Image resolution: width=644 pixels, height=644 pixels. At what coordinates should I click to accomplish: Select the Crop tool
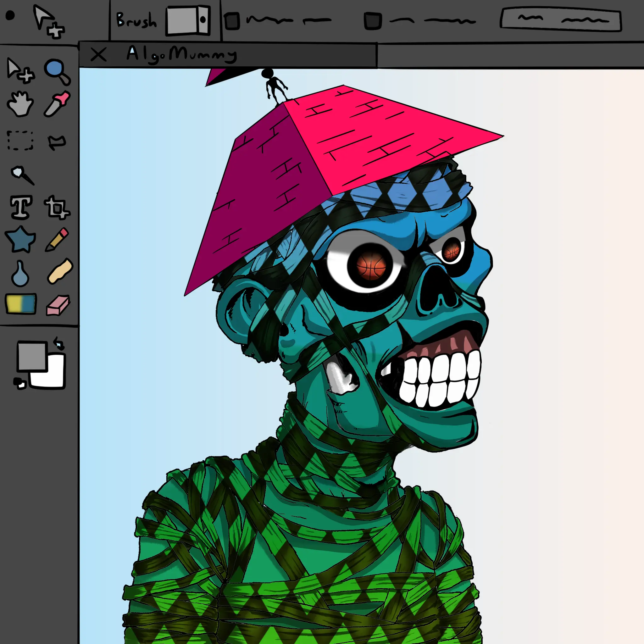[x=57, y=208]
